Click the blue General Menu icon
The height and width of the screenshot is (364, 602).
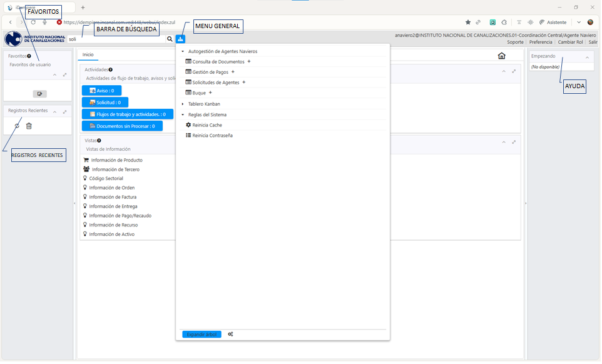tap(180, 39)
